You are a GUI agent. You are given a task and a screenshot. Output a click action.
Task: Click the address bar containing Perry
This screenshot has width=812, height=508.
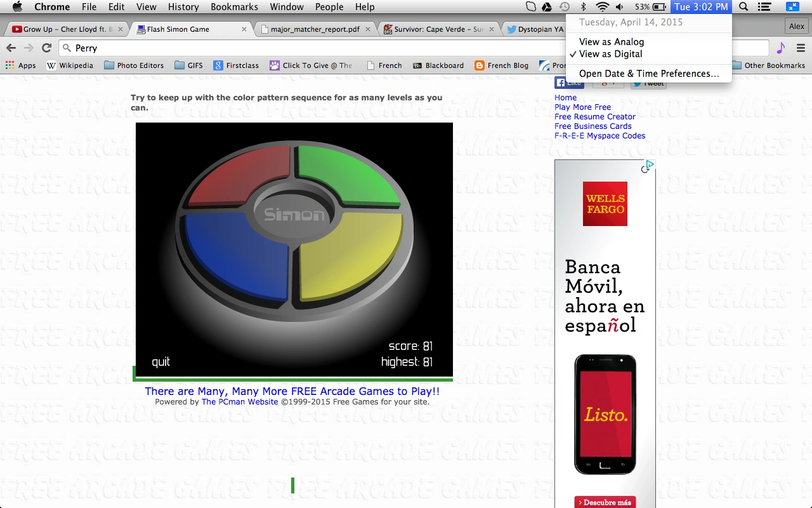click(317, 48)
